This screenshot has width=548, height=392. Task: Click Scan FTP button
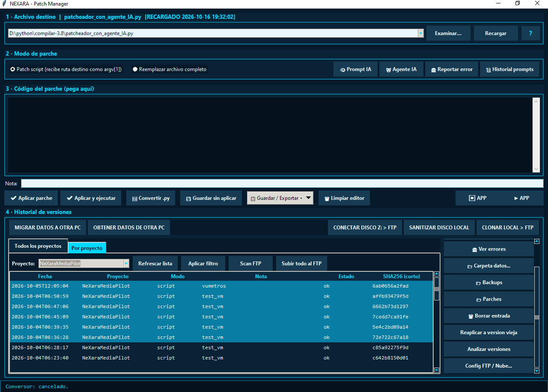point(250,264)
